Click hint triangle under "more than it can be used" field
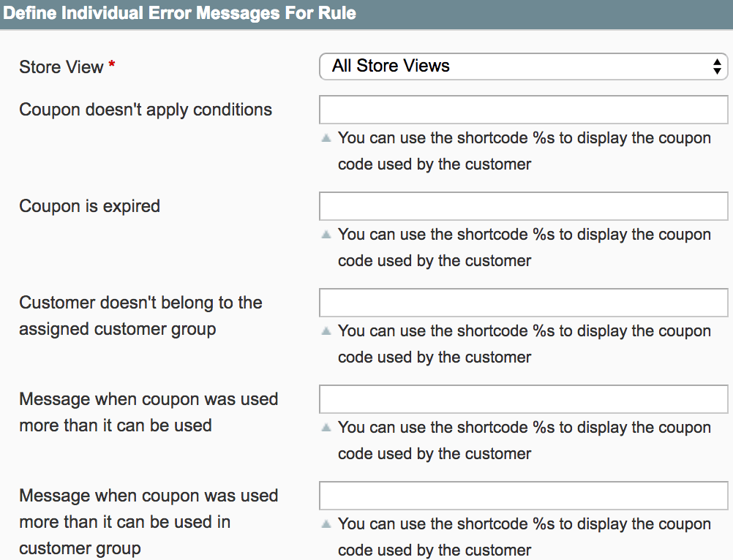This screenshot has width=733, height=560. [x=326, y=428]
